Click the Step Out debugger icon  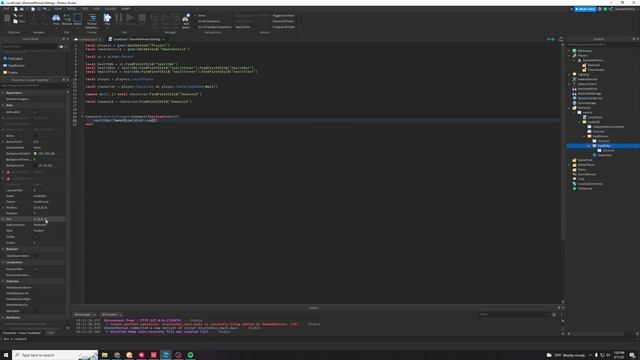[176, 18]
